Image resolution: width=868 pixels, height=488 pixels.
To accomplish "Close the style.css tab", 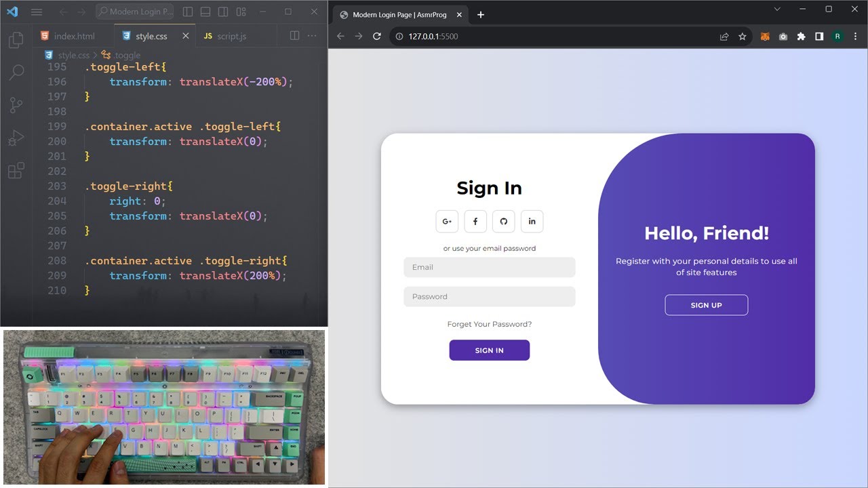I will point(186,36).
